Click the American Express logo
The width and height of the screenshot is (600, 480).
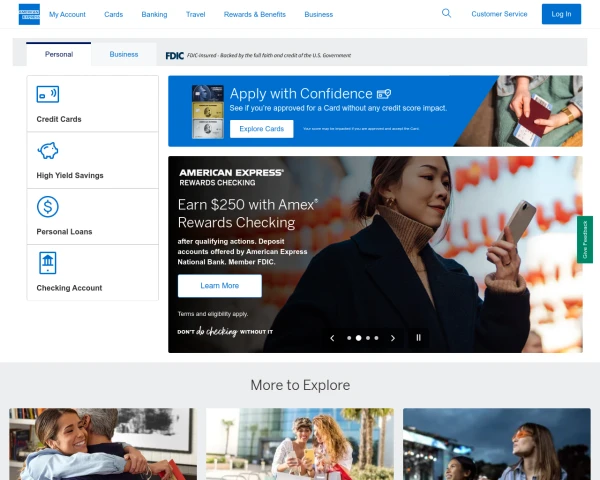coord(29,14)
